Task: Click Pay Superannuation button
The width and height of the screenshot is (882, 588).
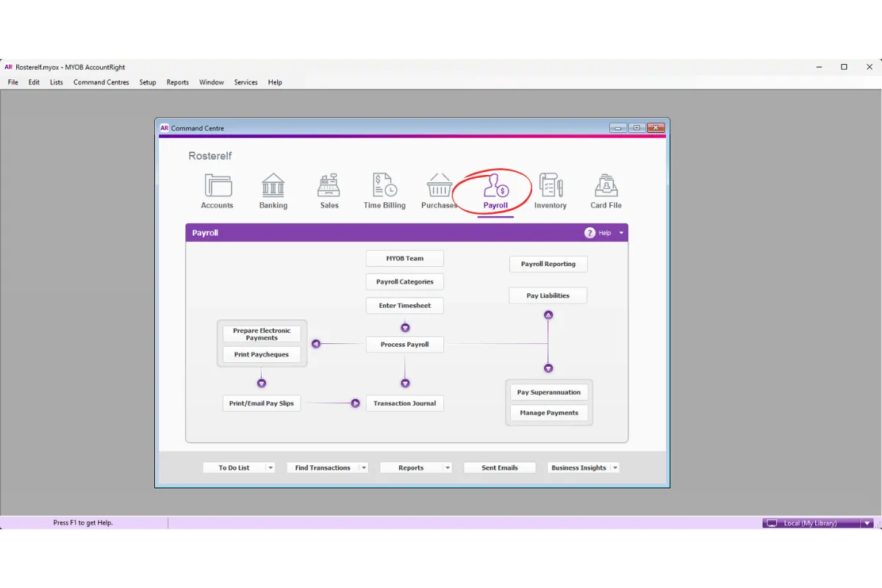Action: (549, 392)
